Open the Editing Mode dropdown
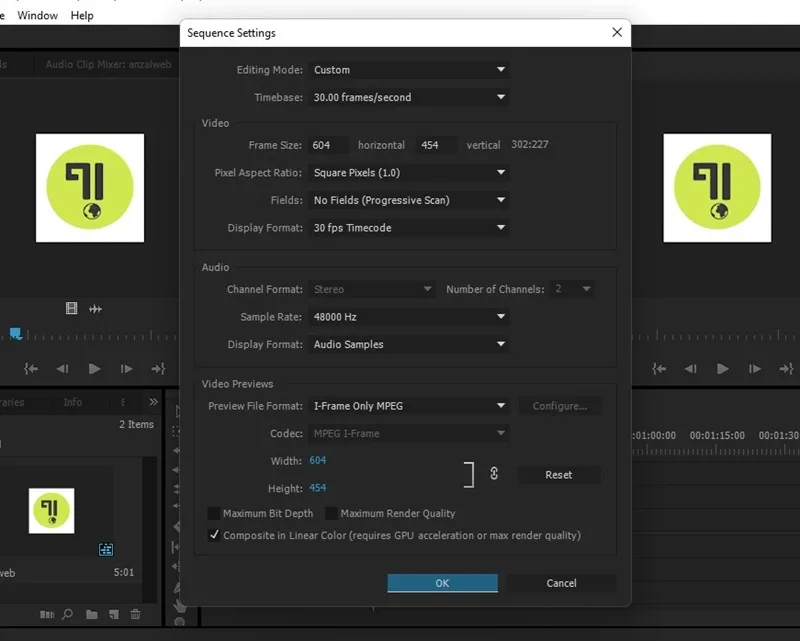This screenshot has height=641, width=800. point(408,70)
